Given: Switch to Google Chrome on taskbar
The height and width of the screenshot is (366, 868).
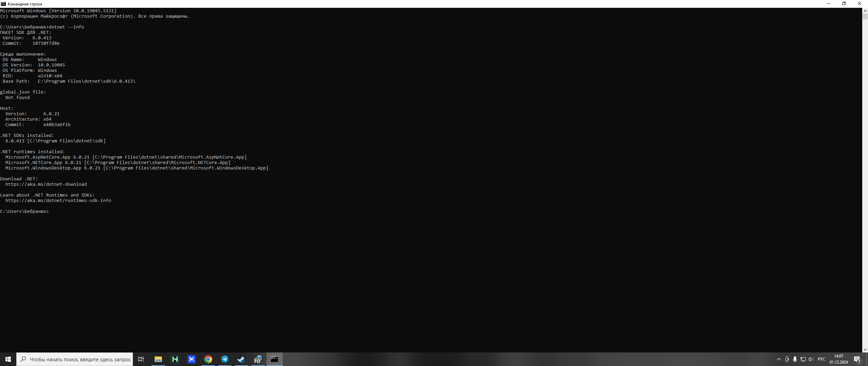Looking at the screenshot, I should (x=208, y=359).
